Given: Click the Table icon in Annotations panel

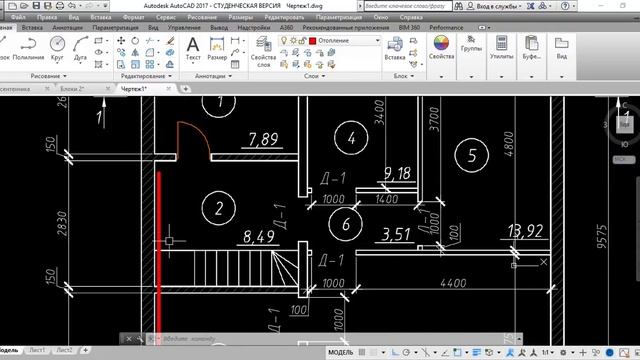Looking at the screenshot, I should [x=235, y=64].
